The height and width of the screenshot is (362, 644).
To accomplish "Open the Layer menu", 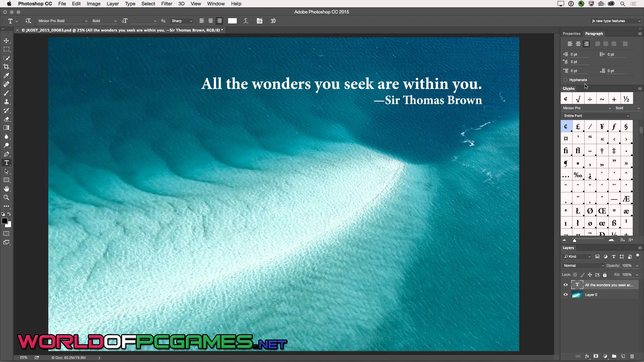I will click(112, 4).
